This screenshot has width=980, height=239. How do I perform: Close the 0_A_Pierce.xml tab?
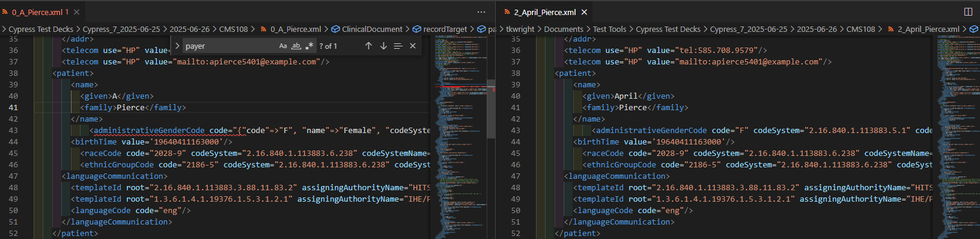pyautogui.click(x=77, y=12)
